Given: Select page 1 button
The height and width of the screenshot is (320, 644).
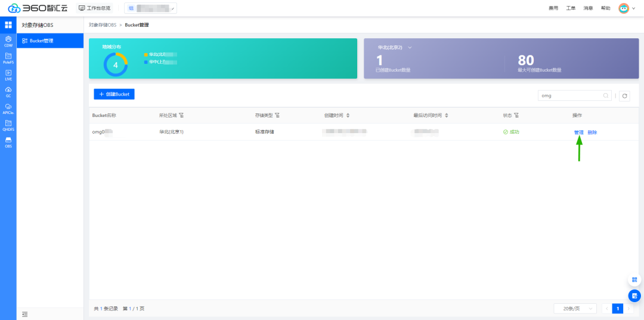Looking at the screenshot, I should 617,309.
